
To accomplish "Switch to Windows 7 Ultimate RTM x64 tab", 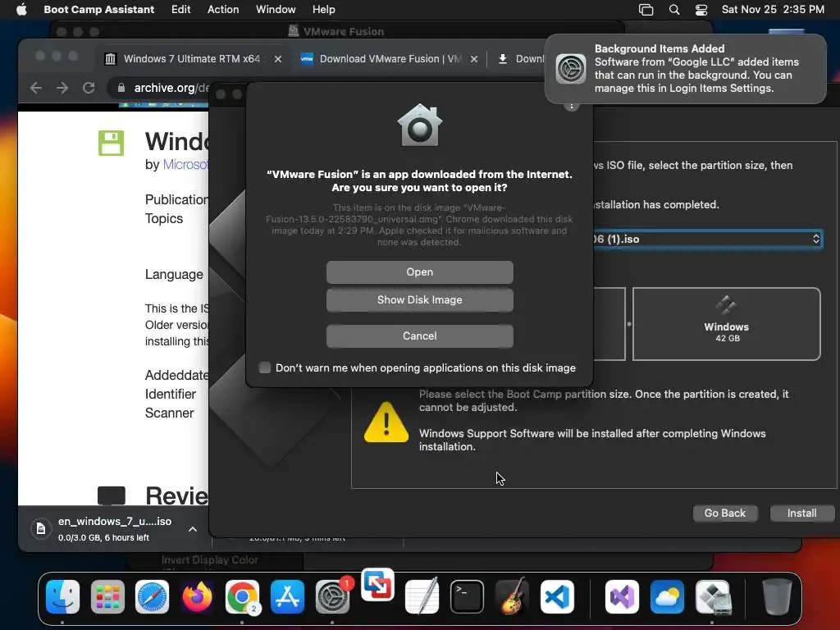I will (192, 59).
